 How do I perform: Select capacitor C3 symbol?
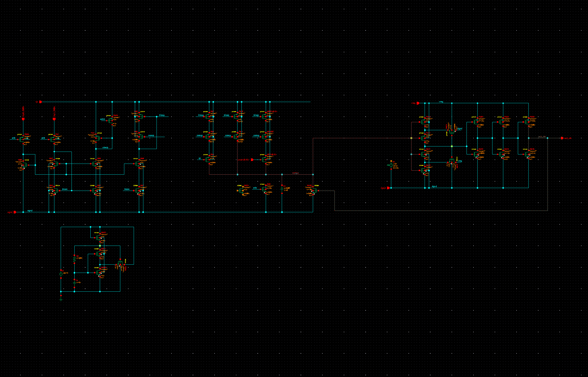(x=282, y=189)
